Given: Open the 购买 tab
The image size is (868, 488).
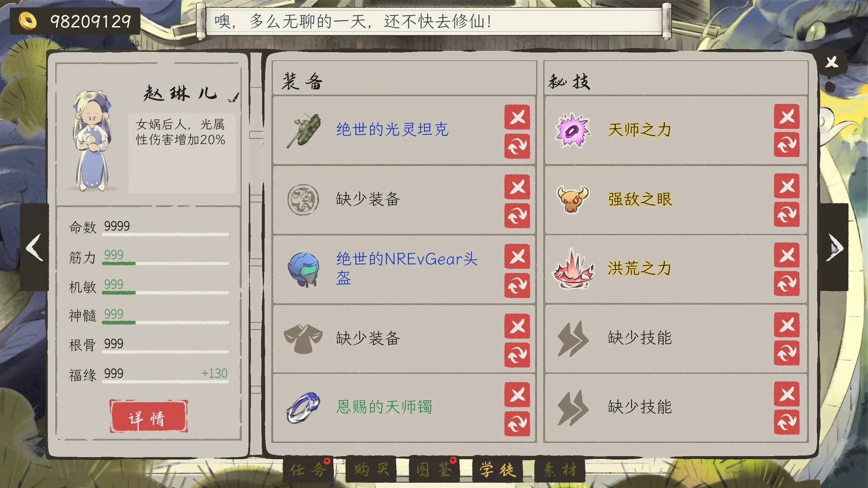Looking at the screenshot, I should [x=372, y=470].
